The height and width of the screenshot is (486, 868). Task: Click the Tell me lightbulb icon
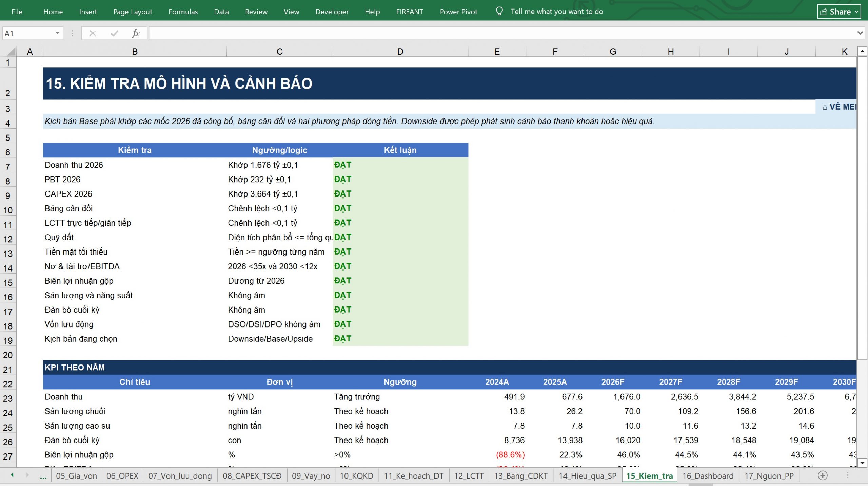pos(499,12)
